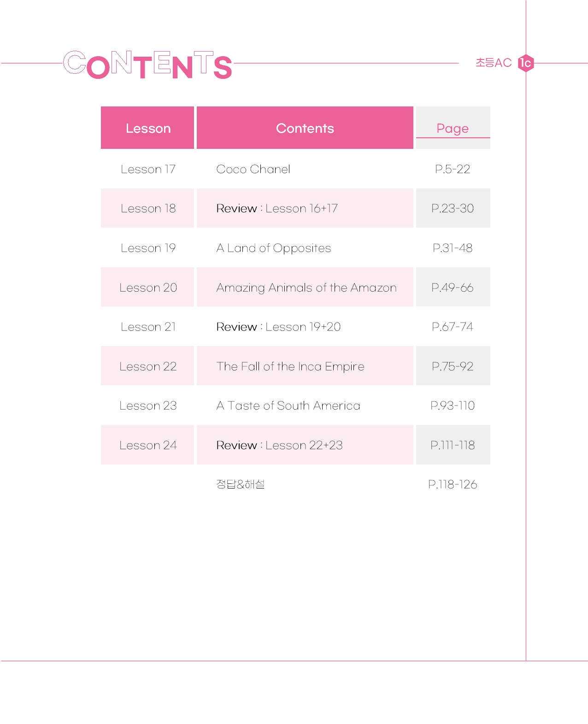Open A Taste of South America chapter
This screenshot has width=588, height=724.
pos(288,406)
